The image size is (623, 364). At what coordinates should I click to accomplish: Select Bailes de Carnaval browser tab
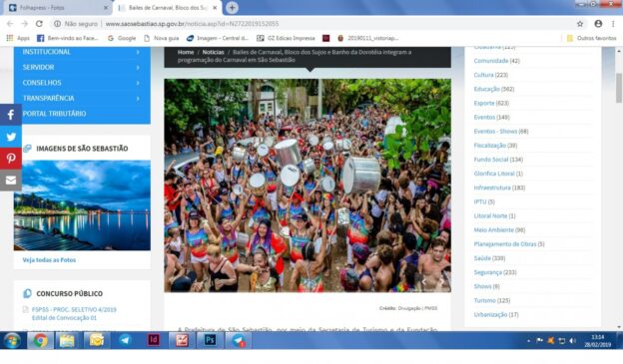pos(168,8)
